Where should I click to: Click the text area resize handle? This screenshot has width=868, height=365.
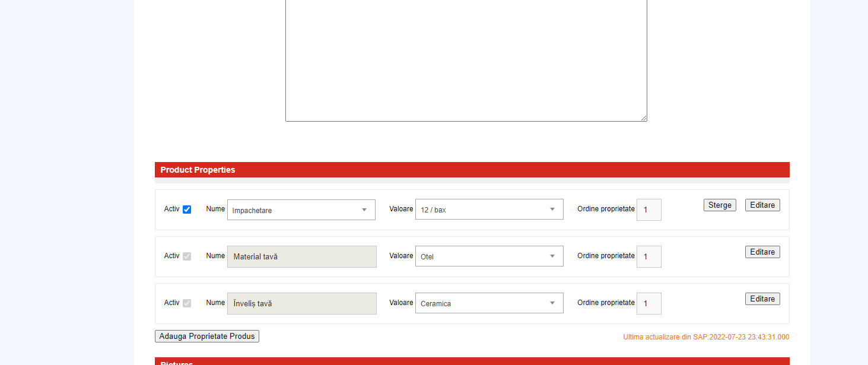[643, 118]
